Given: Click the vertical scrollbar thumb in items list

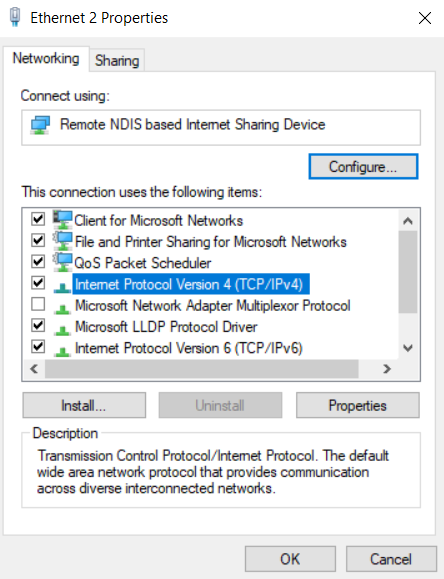Looking at the screenshot, I should tap(408, 272).
